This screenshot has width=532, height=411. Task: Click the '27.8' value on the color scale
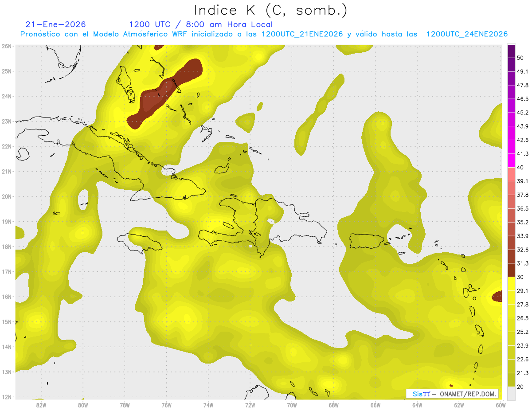click(522, 305)
